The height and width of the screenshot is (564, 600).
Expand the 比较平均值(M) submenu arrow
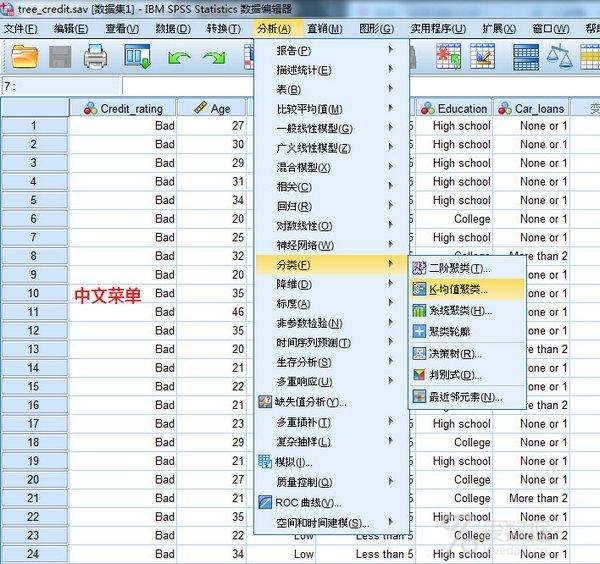click(391, 108)
